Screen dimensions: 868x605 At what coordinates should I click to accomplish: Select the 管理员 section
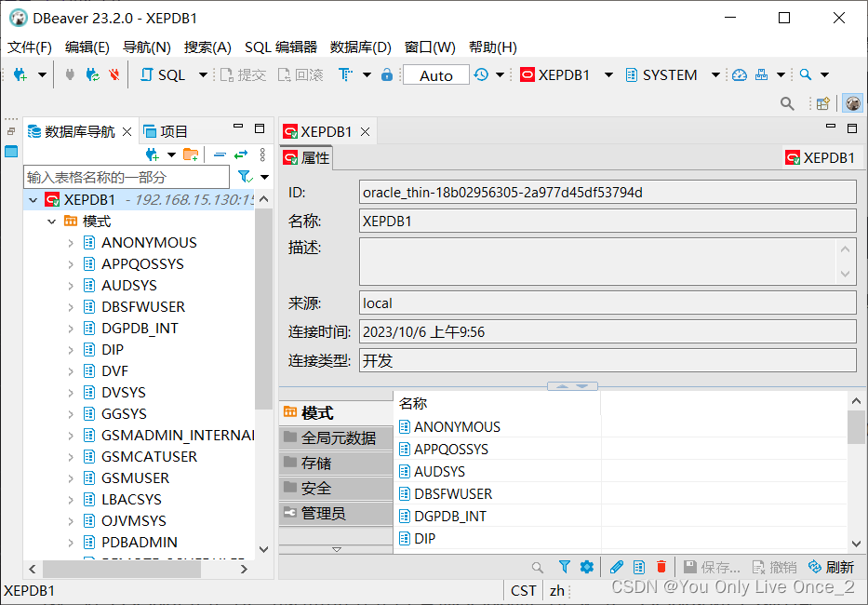point(336,514)
